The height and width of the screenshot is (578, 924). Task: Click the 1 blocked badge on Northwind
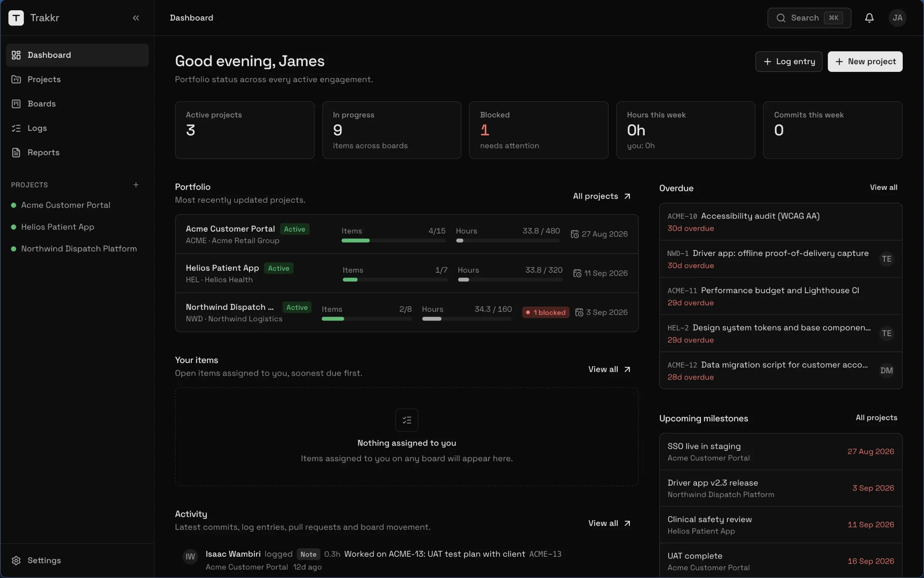click(546, 312)
